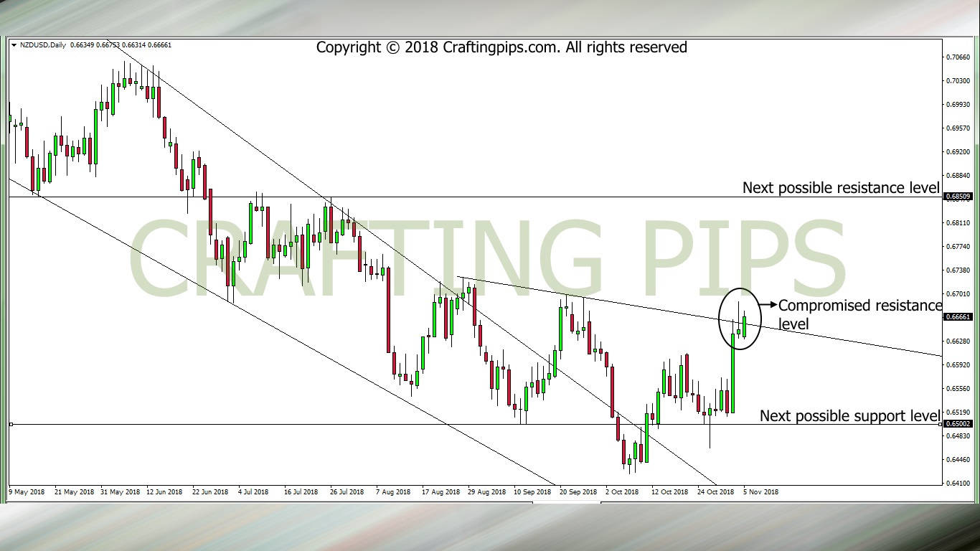Click the 0.66280 price axis label

point(959,341)
